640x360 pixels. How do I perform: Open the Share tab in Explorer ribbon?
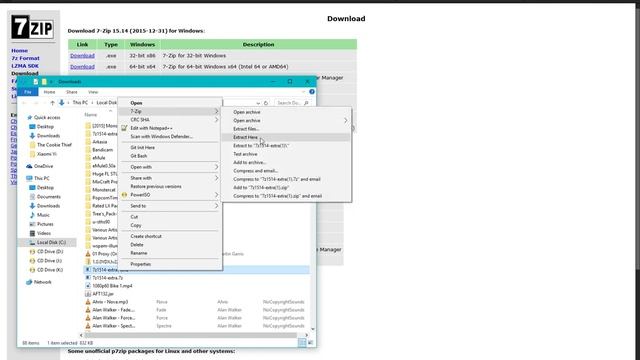[71, 92]
